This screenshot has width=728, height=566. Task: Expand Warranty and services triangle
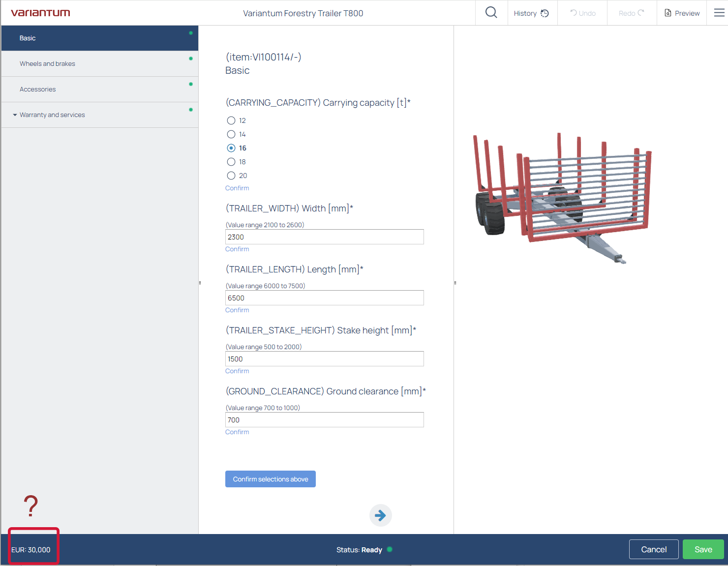pos(15,115)
